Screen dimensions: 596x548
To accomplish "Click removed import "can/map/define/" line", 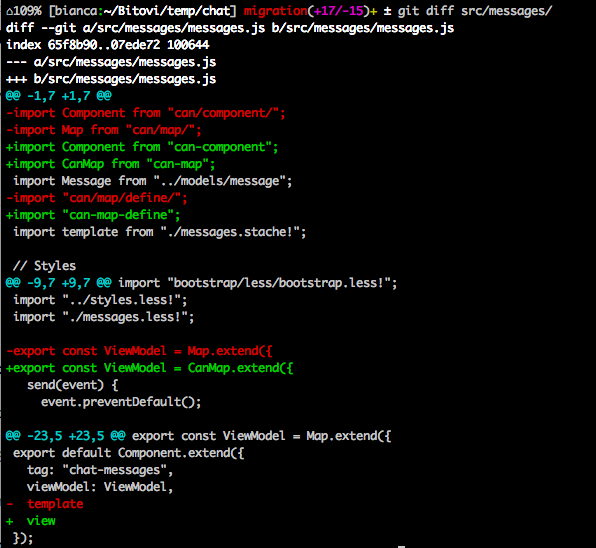I will 97,198.
